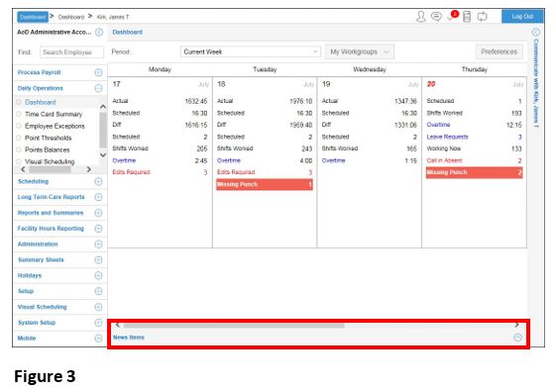Click Thursday's Missing Punch alert bar
The image size is (556, 392).
tap(475, 172)
